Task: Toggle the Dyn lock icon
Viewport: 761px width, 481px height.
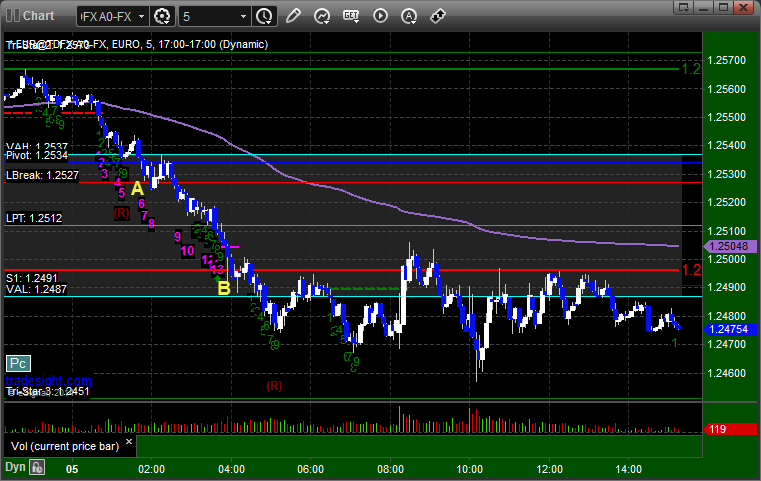Action: pyautogui.click(x=37, y=466)
